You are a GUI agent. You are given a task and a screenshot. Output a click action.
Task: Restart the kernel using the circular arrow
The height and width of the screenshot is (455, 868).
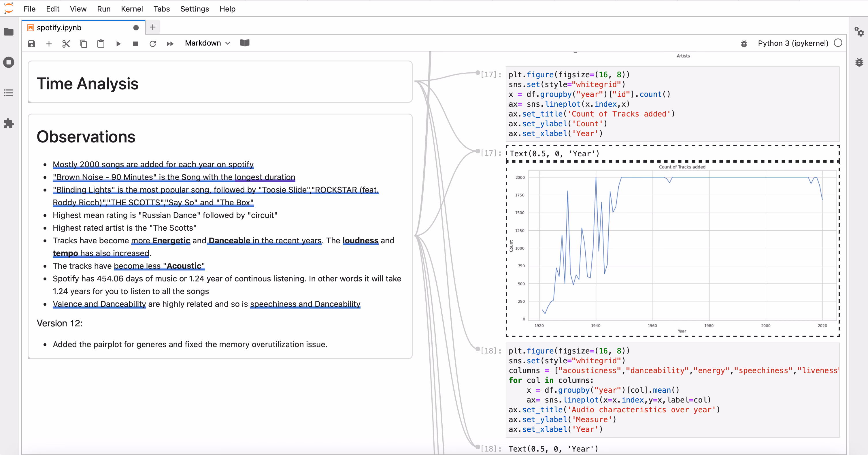tap(153, 44)
